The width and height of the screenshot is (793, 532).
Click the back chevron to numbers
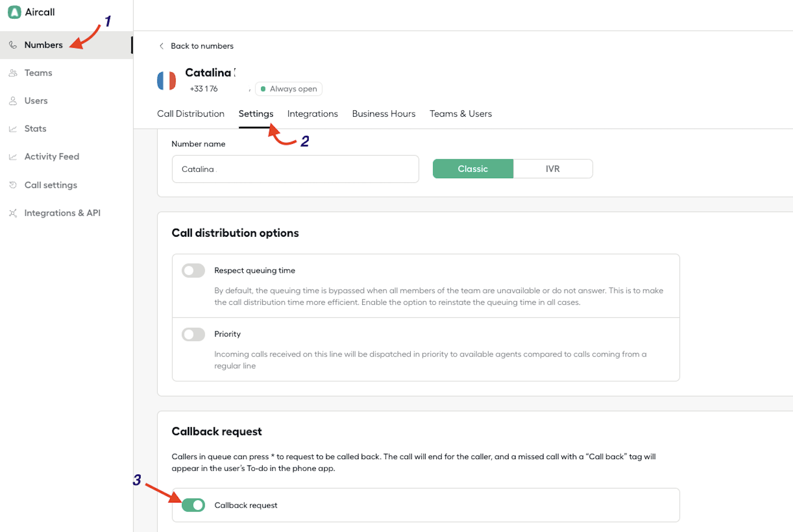tap(162, 46)
